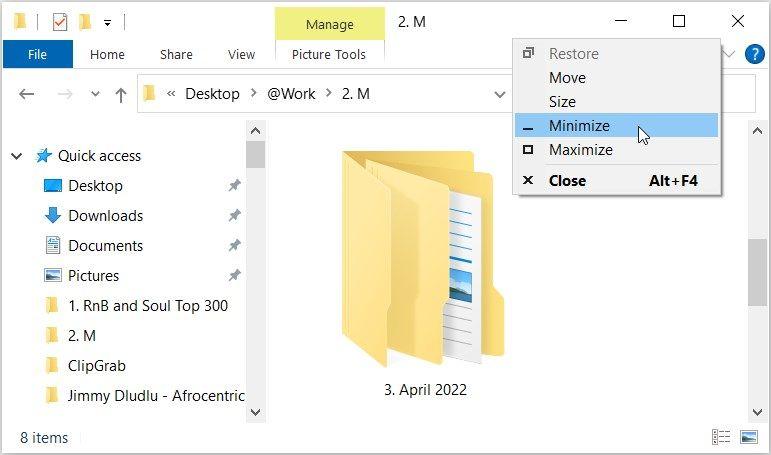Click pin icon next to Desktop
This screenshot has height=455, width=771.
click(x=235, y=185)
